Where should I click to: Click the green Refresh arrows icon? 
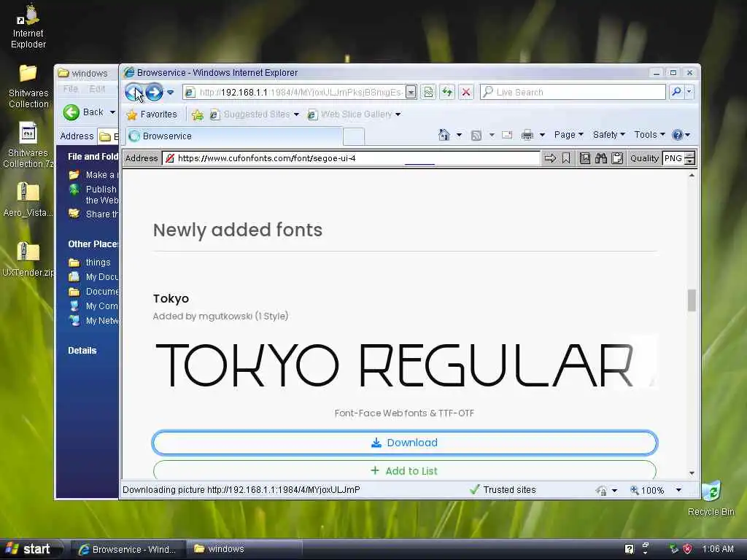coord(447,93)
